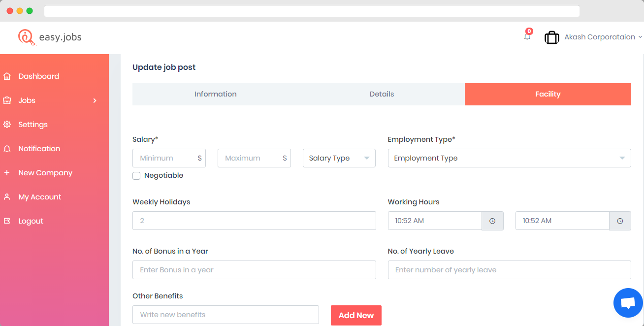
Task: Click the Enter Bonus in a year field
Action: click(x=254, y=270)
